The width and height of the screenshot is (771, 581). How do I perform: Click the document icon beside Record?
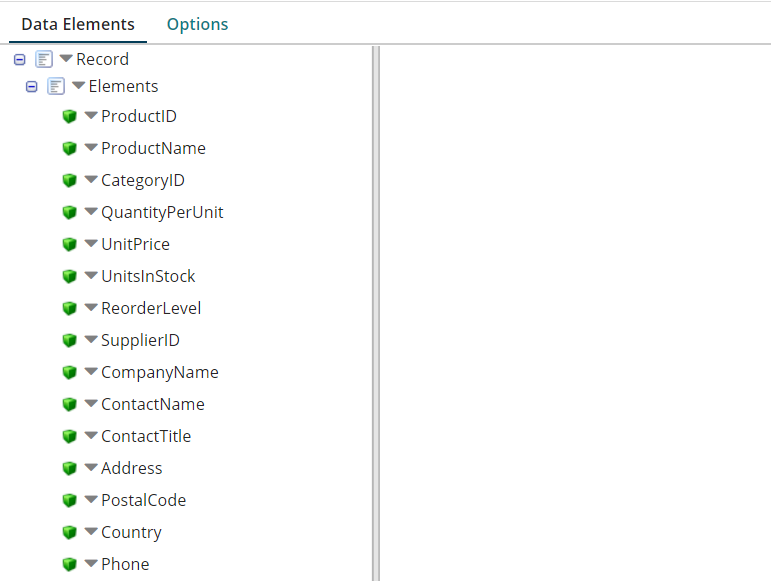(x=43, y=60)
